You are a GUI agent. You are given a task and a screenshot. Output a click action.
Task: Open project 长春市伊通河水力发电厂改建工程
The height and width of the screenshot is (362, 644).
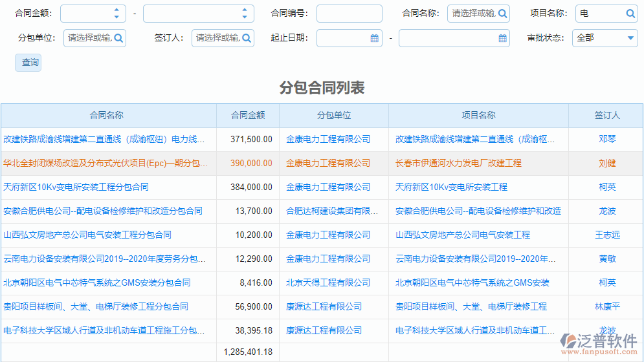tap(458, 164)
